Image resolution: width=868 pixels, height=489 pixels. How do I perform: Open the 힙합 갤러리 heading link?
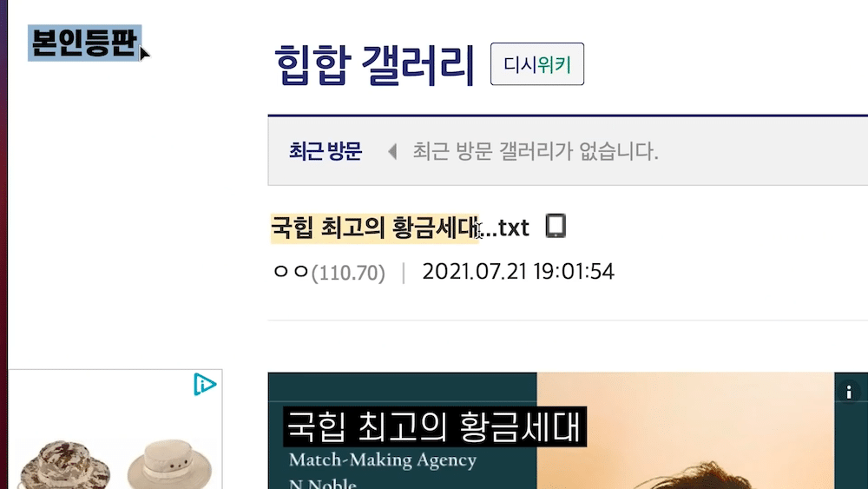pos(375,65)
